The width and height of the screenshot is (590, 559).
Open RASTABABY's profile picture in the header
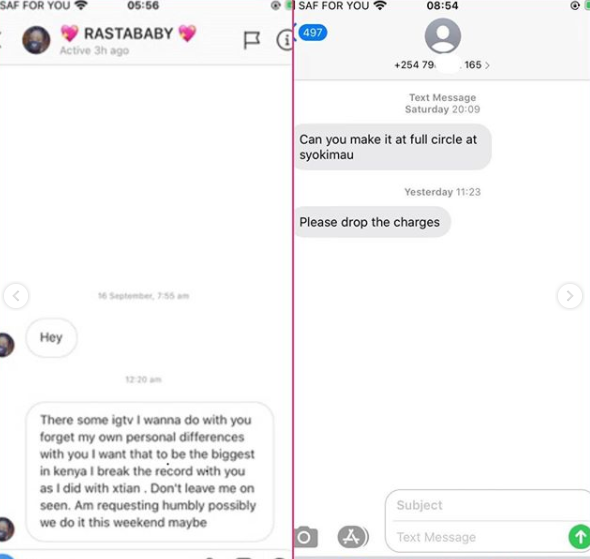pyautogui.click(x=36, y=40)
